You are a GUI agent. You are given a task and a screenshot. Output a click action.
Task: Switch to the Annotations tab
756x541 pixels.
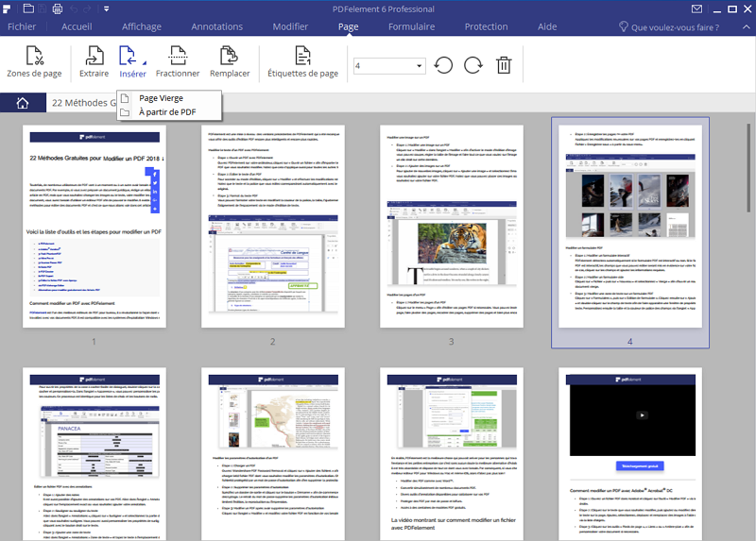pyautogui.click(x=216, y=26)
